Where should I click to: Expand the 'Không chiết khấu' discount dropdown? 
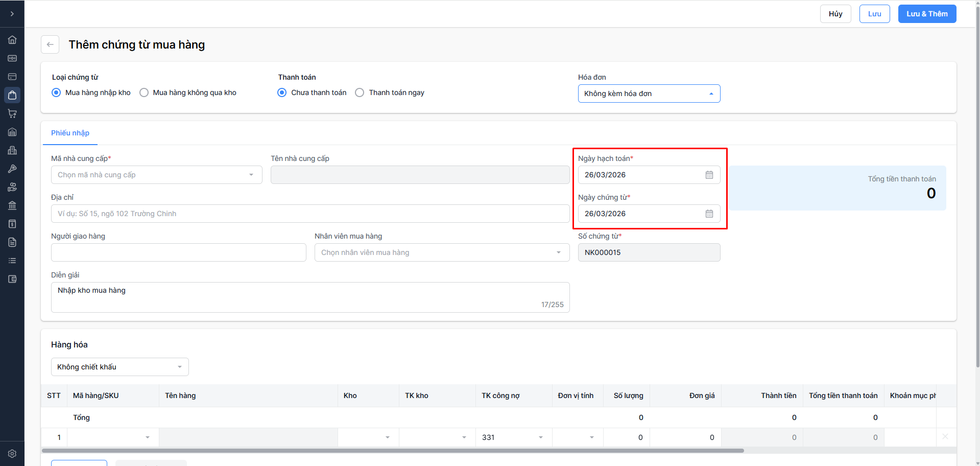[x=119, y=367]
